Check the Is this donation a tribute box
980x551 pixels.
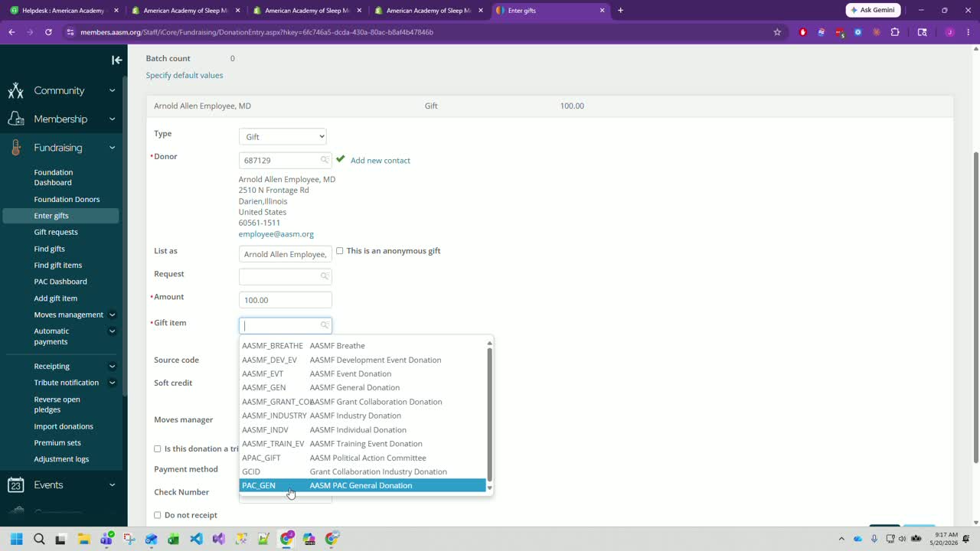coord(158,449)
